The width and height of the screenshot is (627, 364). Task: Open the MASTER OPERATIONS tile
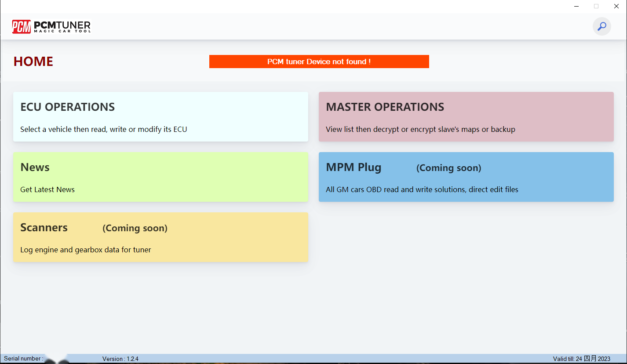click(466, 116)
